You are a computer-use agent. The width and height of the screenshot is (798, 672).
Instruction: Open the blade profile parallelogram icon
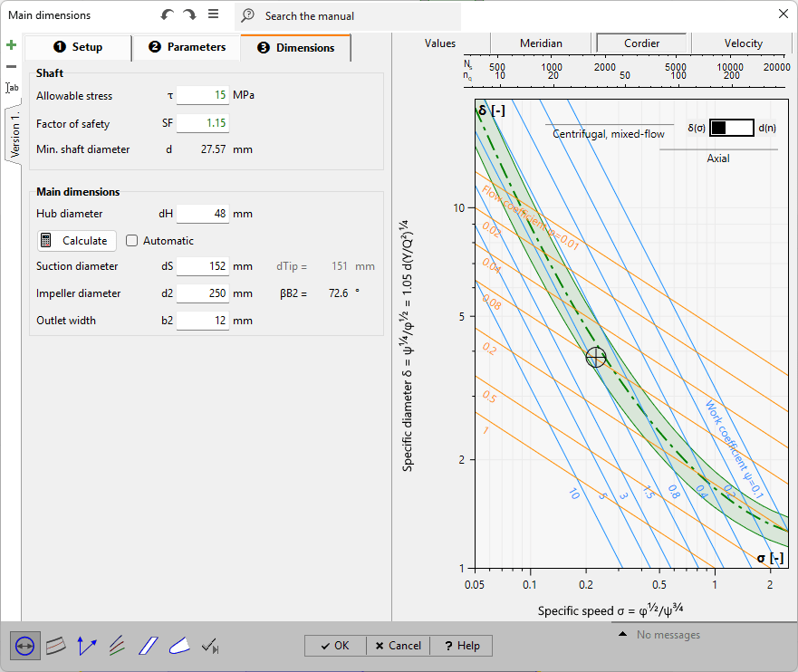[149, 646]
